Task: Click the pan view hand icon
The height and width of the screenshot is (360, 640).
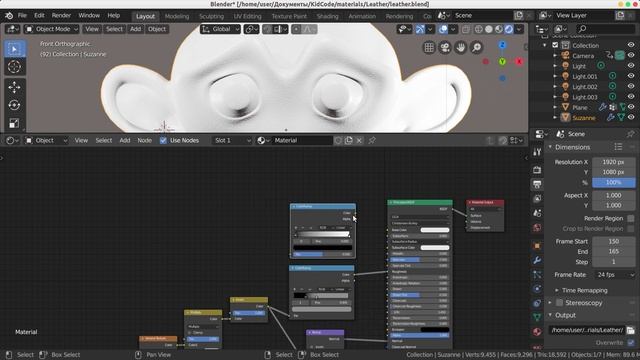Action: pyautogui.click(x=460, y=47)
